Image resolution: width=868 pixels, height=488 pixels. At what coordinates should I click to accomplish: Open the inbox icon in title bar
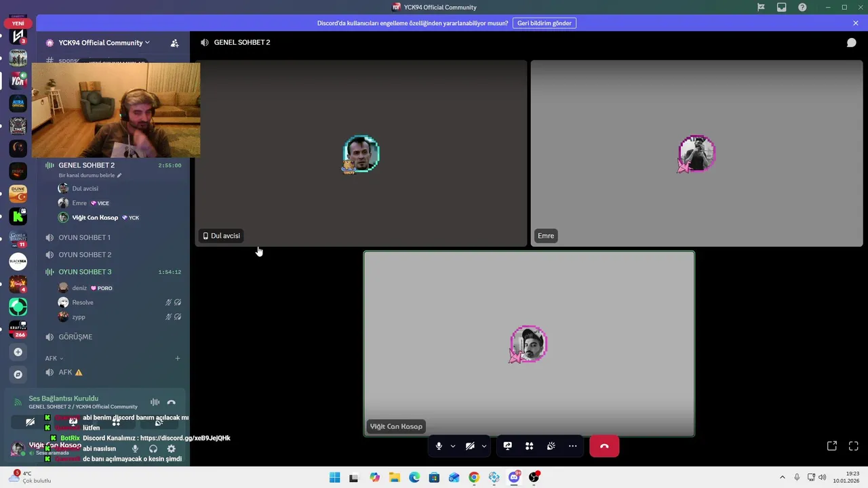coord(782,7)
